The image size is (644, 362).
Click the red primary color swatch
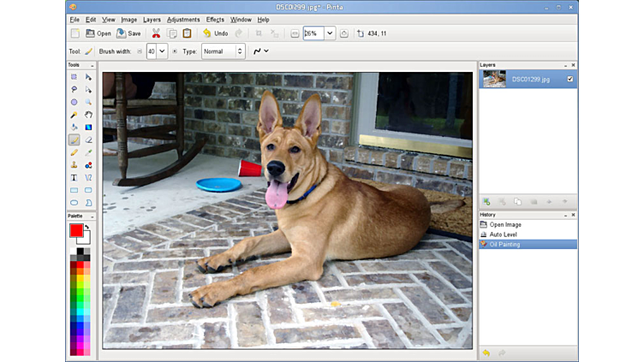click(x=76, y=231)
